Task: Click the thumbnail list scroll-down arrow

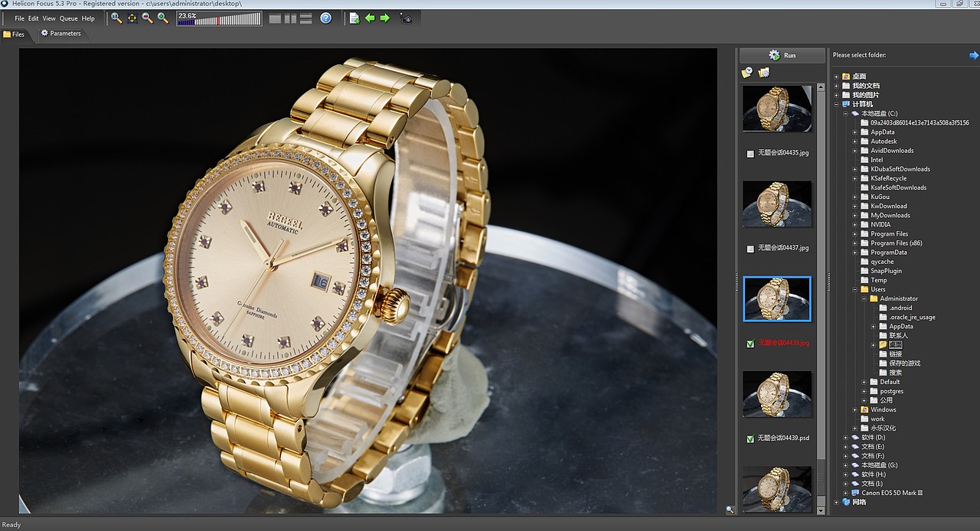Action: pyautogui.click(x=821, y=510)
